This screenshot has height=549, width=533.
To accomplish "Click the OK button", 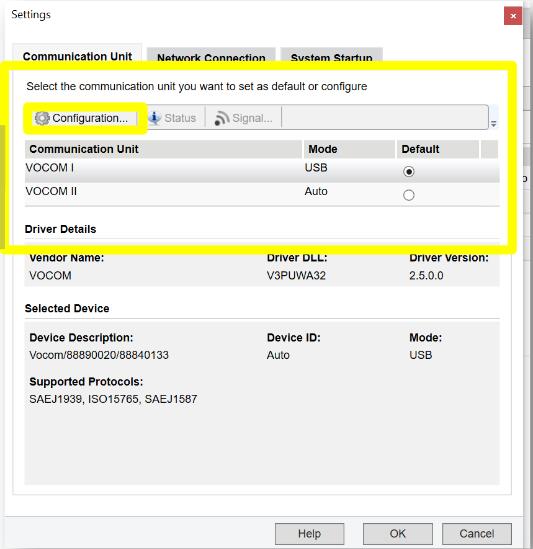I will coord(397,534).
